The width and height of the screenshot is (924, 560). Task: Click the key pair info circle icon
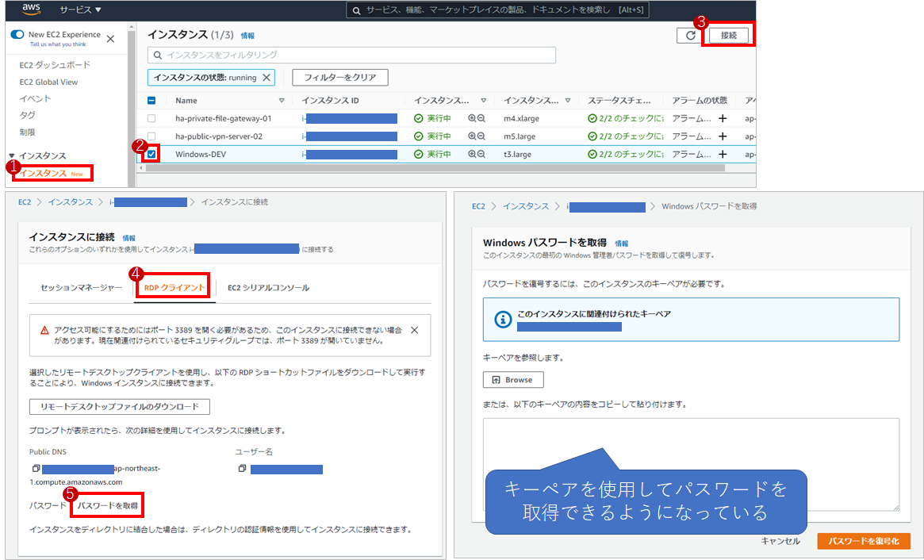pyautogui.click(x=503, y=320)
